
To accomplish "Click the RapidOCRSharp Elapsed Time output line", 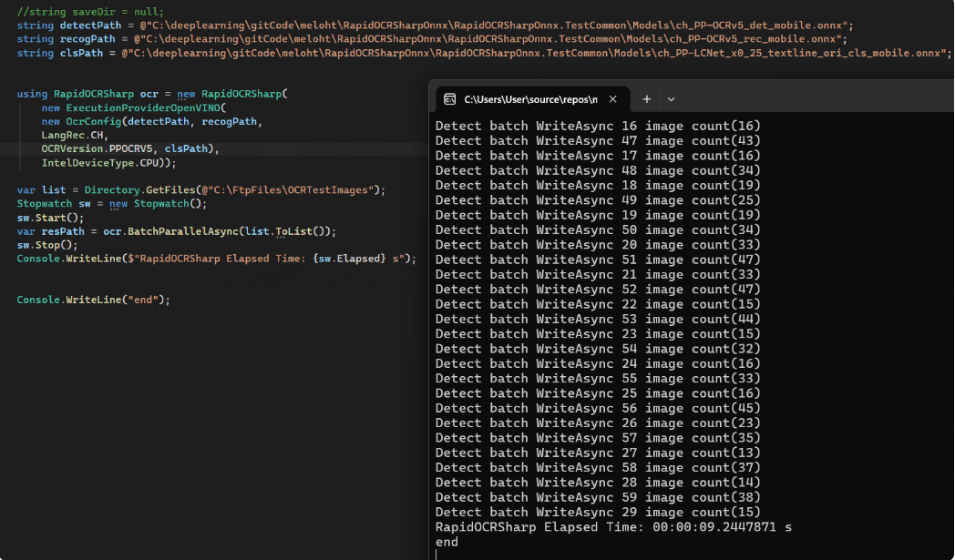I will [x=613, y=527].
